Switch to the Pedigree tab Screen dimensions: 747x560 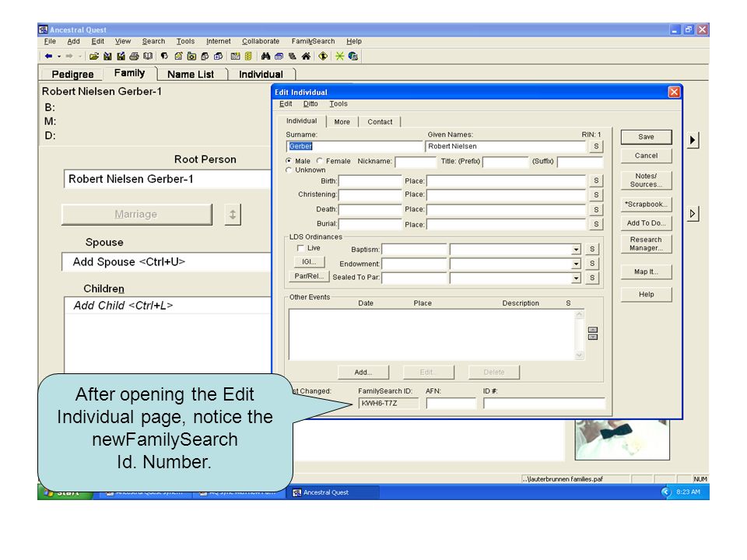[72, 75]
